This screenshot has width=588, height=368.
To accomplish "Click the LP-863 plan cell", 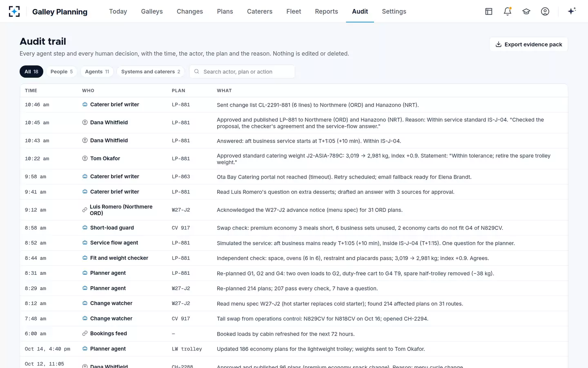I will coord(181,177).
